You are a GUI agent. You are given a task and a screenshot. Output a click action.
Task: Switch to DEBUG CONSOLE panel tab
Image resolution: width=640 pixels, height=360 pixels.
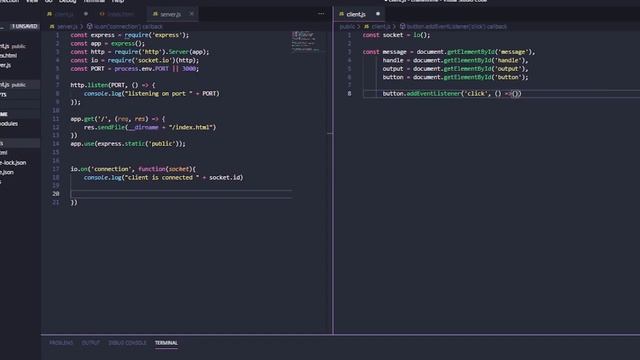click(x=127, y=343)
